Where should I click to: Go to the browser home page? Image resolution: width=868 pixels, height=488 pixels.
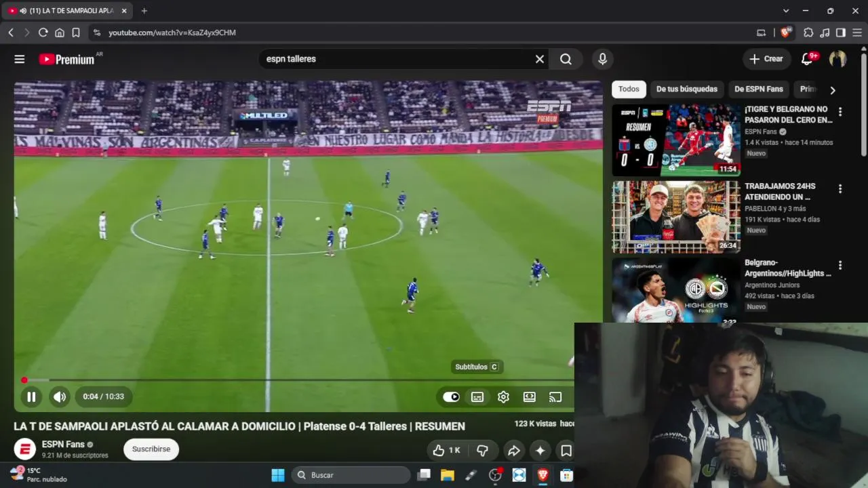tap(60, 33)
